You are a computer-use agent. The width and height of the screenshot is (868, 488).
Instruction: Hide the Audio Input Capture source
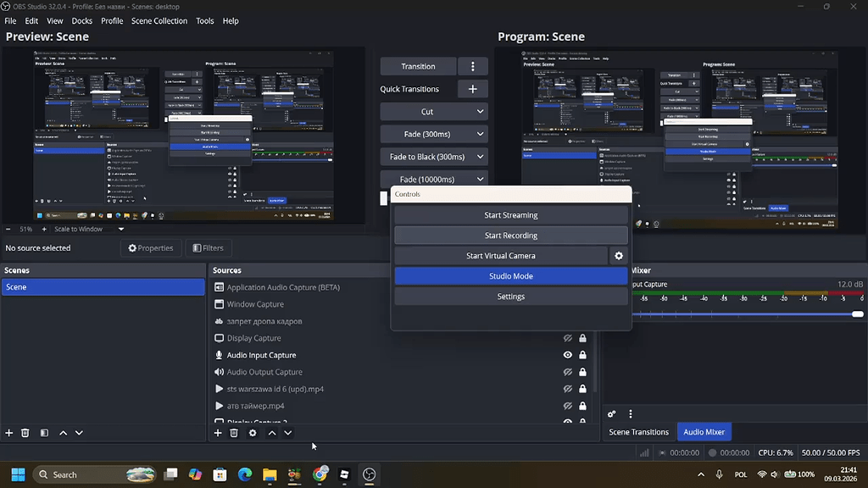567,355
